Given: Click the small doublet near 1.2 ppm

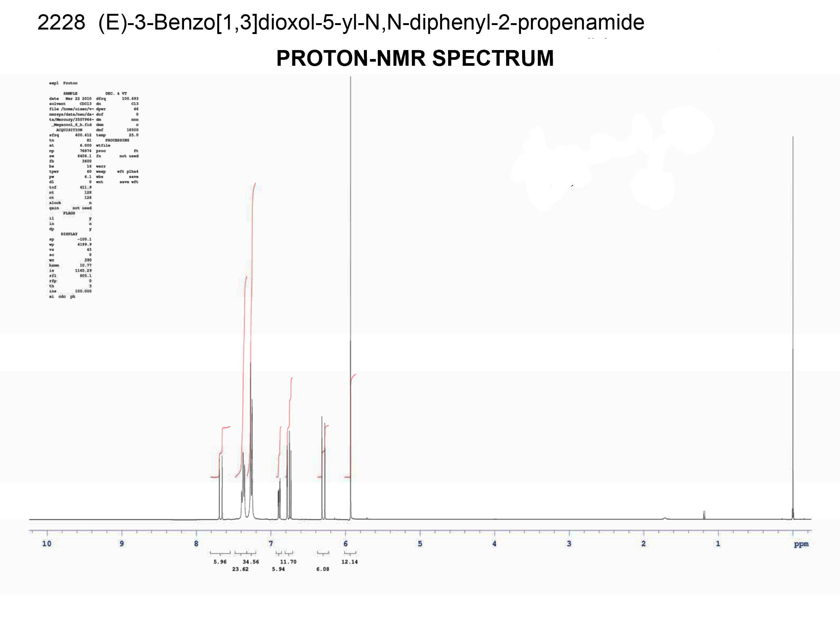Looking at the screenshot, I should tap(704, 515).
